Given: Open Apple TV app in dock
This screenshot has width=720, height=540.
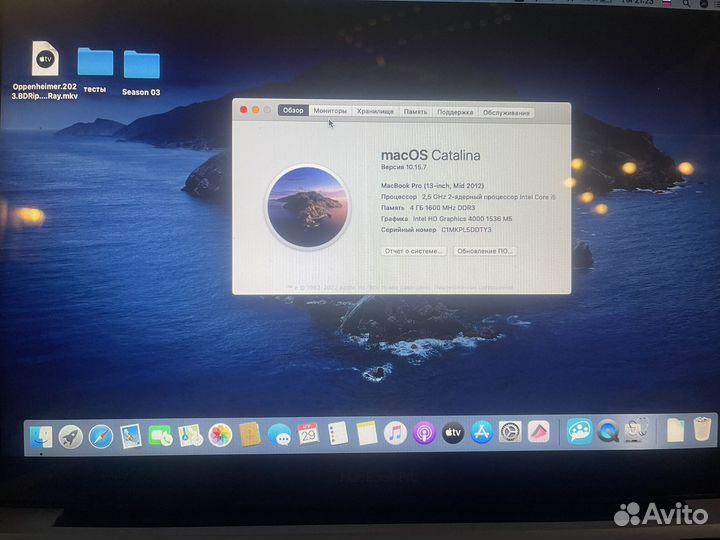Looking at the screenshot, I should 453,432.
